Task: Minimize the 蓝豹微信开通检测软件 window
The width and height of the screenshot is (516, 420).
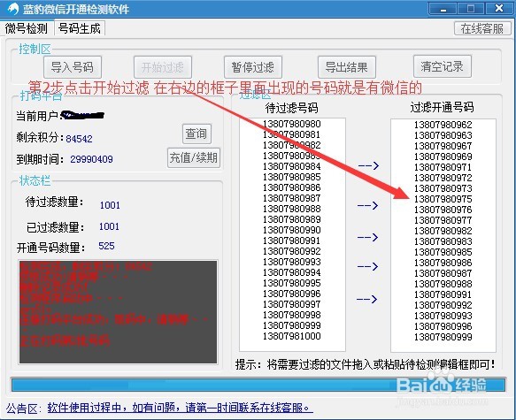Action: 443,9
